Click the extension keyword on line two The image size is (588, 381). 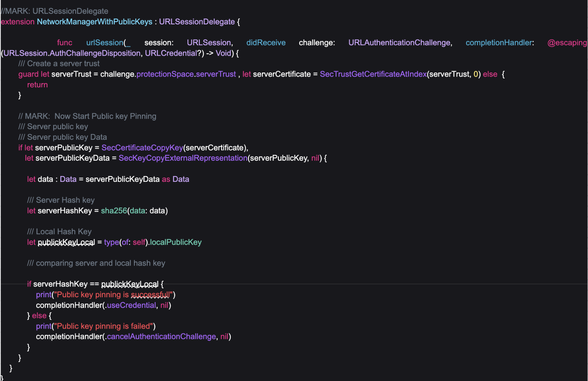pos(17,22)
